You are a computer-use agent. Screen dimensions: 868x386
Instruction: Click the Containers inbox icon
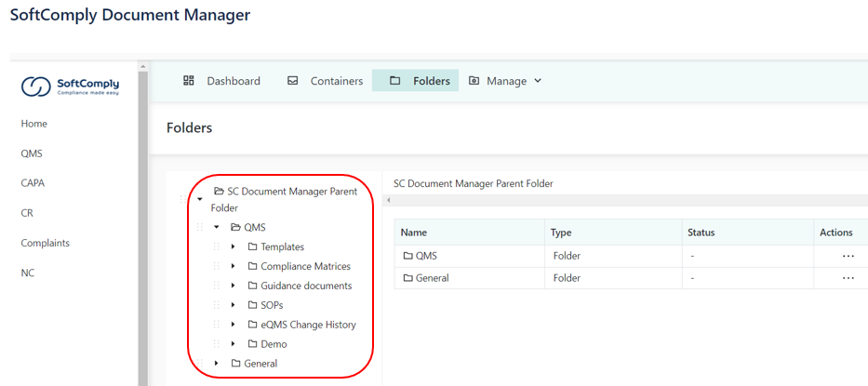pyautogui.click(x=293, y=81)
